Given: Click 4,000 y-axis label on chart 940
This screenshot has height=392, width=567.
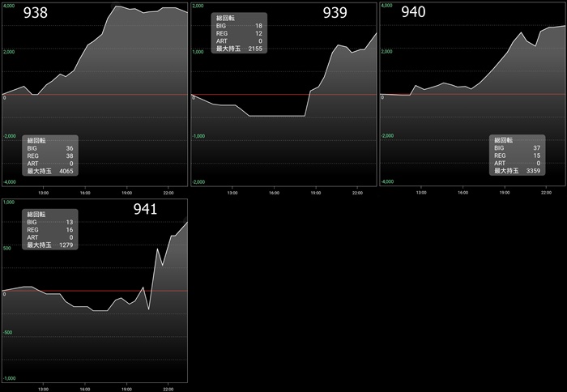Looking at the screenshot, I should click(386, 6).
